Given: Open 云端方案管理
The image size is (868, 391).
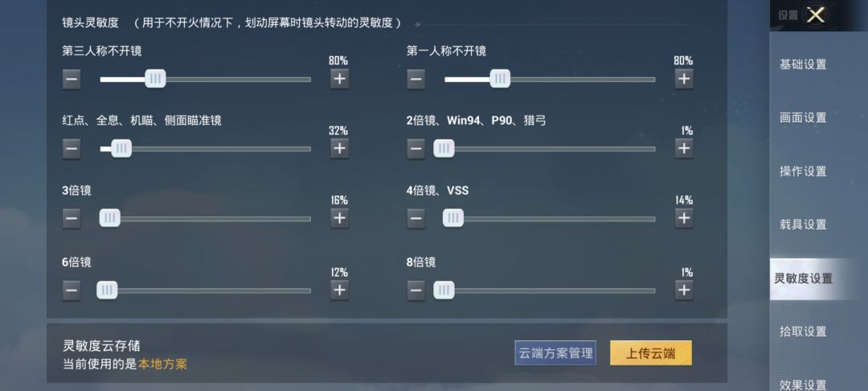Looking at the screenshot, I should (555, 352).
